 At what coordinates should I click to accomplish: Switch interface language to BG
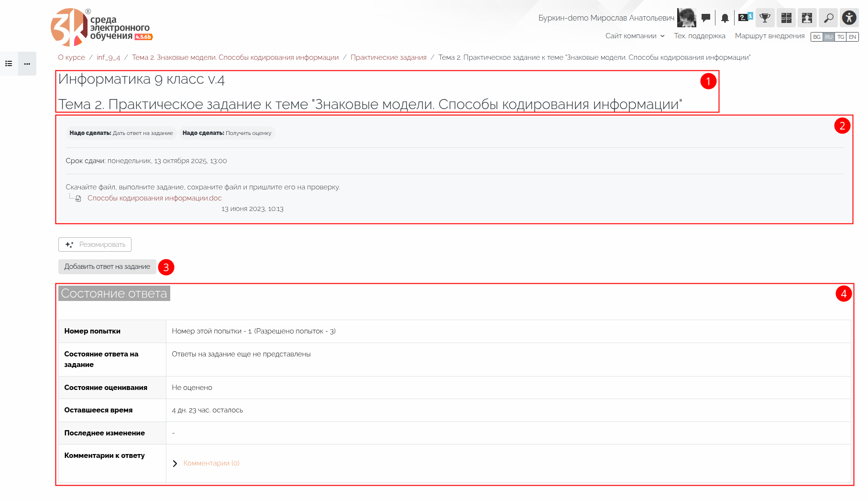click(x=817, y=37)
